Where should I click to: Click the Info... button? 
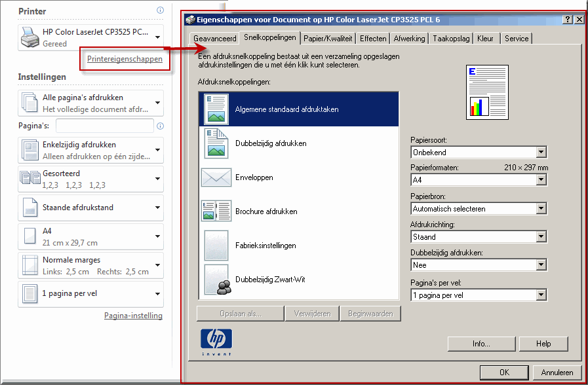pos(480,344)
